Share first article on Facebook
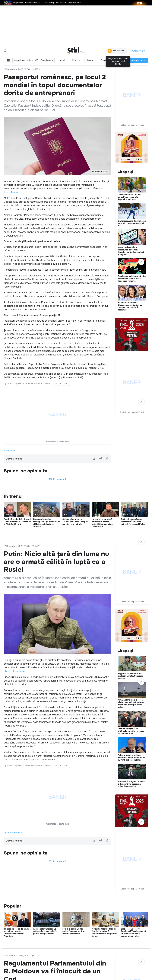The width and height of the screenshot is (152, 980). coord(94,458)
